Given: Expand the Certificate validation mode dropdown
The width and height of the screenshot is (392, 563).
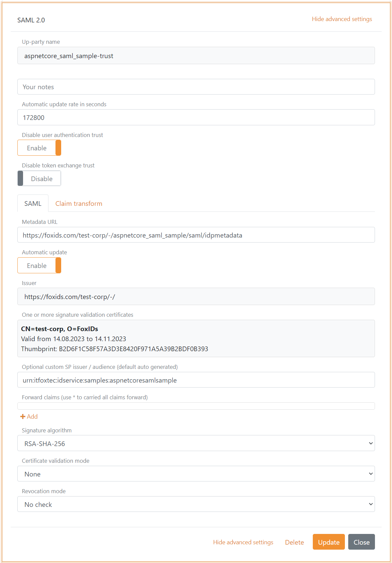Looking at the screenshot, I should click(x=196, y=474).
